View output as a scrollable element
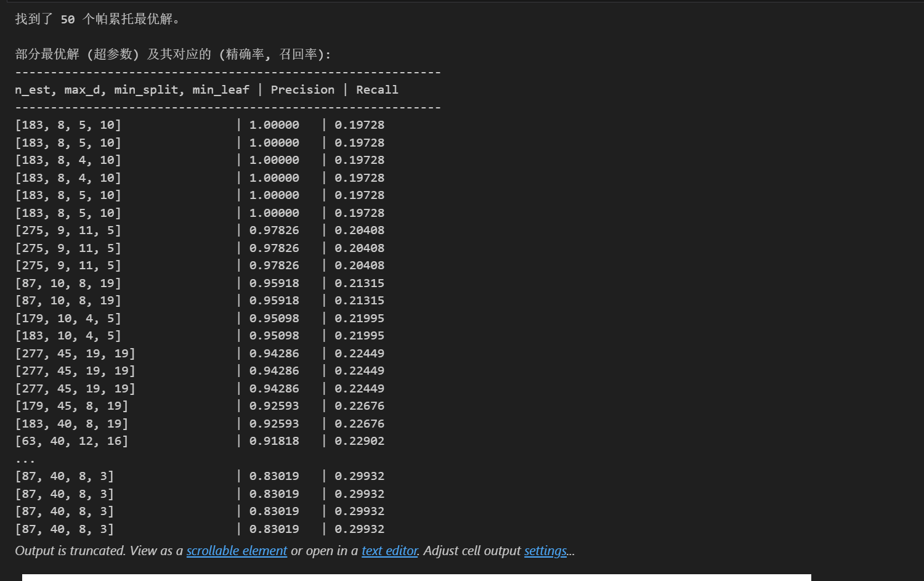Viewport: 924px width, 581px height. tap(237, 550)
